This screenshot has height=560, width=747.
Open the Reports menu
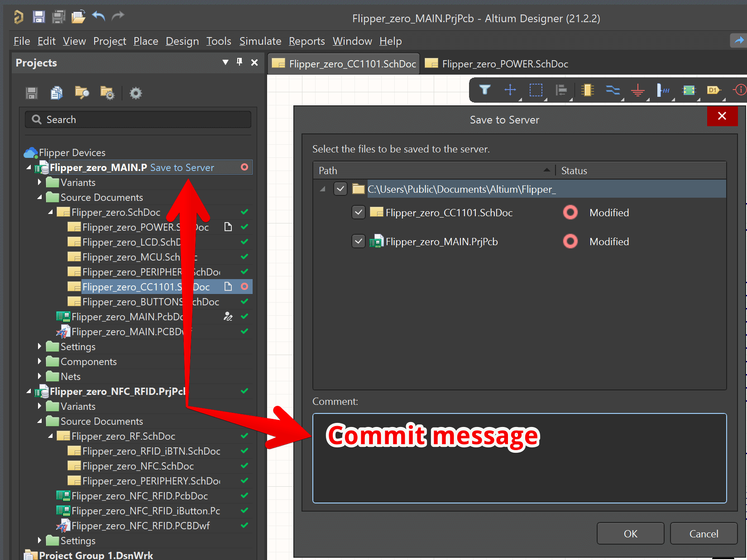pos(307,41)
